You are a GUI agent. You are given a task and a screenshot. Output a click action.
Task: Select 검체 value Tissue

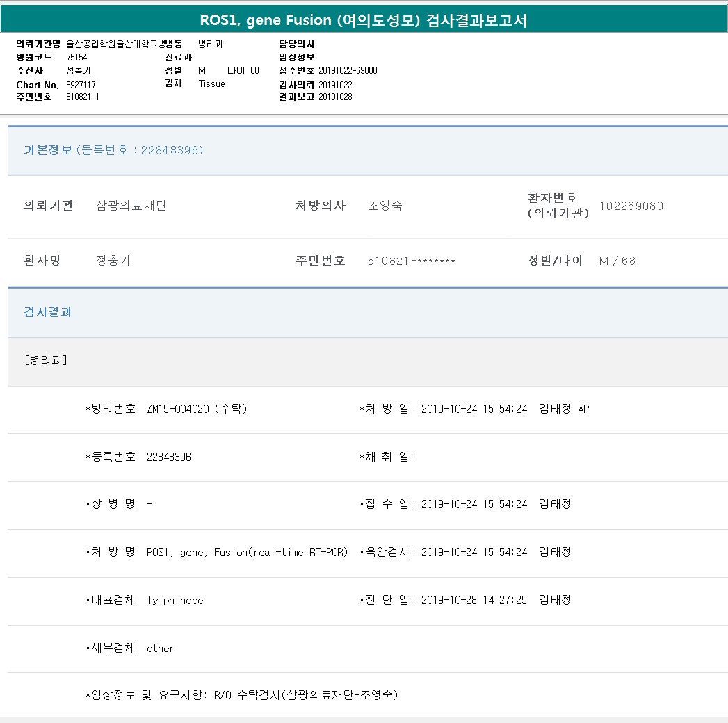(211, 83)
